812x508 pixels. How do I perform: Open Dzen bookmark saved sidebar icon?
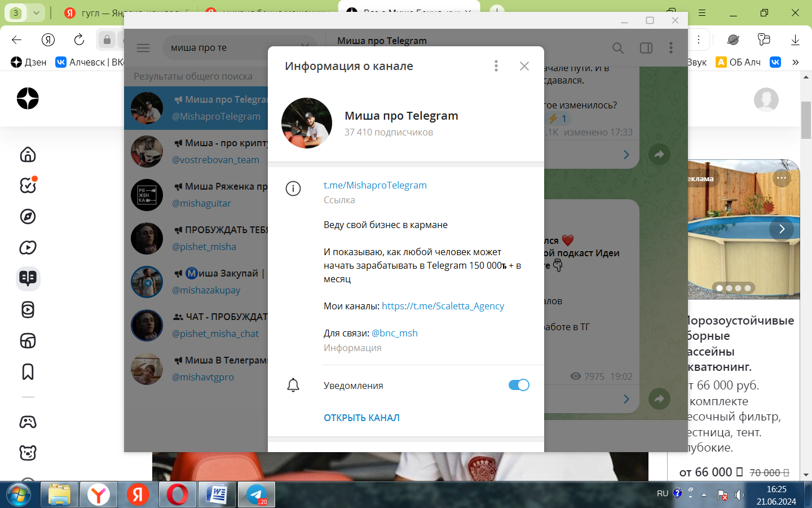(x=28, y=371)
